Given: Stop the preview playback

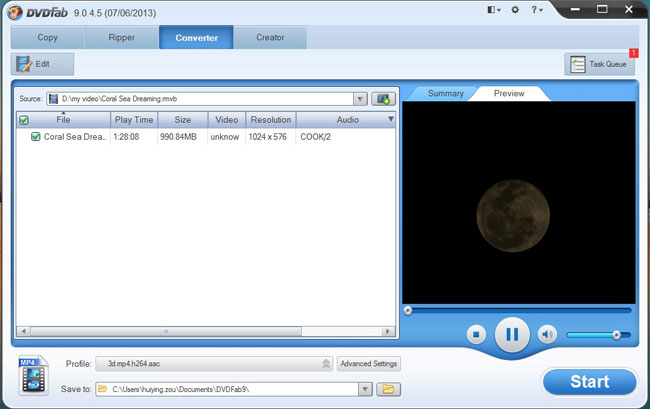Looking at the screenshot, I should pyautogui.click(x=476, y=334).
